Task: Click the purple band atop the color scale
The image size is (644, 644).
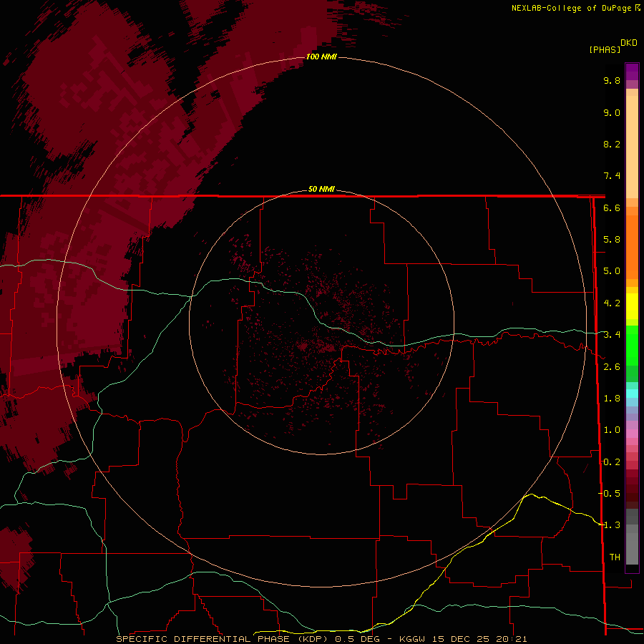Action: [x=632, y=72]
